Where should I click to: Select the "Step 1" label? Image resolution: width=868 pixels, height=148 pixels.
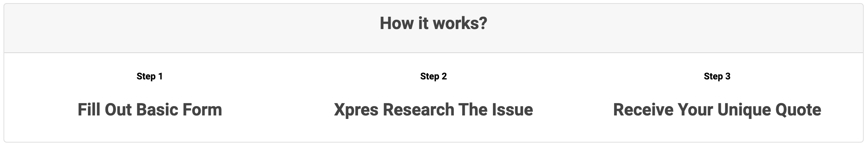150,76
